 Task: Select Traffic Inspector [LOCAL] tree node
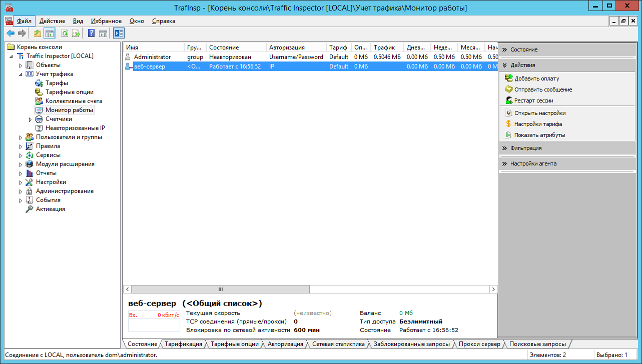point(60,56)
